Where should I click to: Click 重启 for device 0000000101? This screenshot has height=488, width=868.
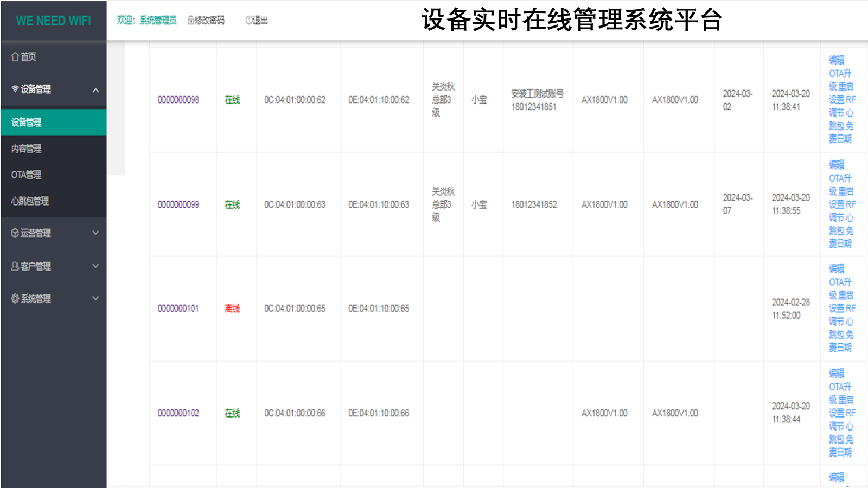point(846,295)
